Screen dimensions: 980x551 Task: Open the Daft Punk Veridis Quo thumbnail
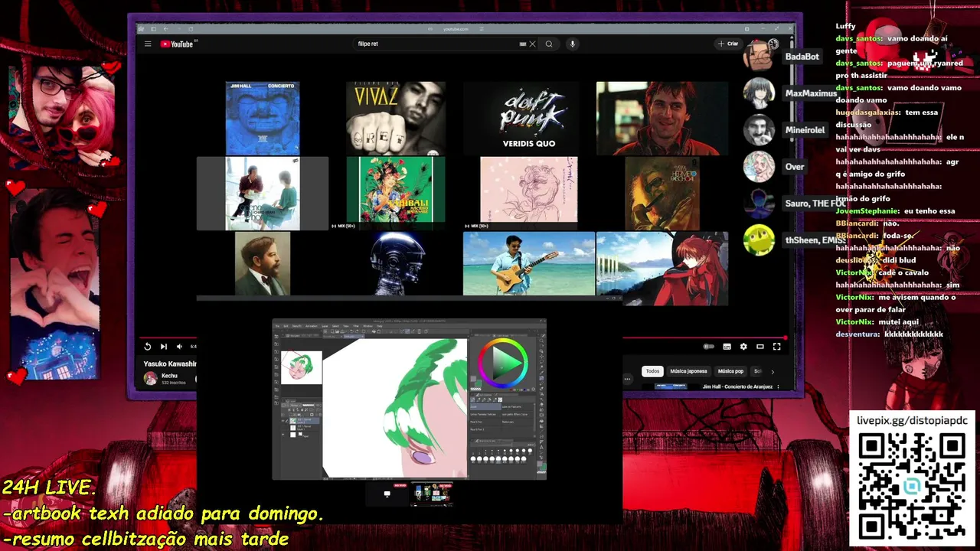(x=529, y=119)
